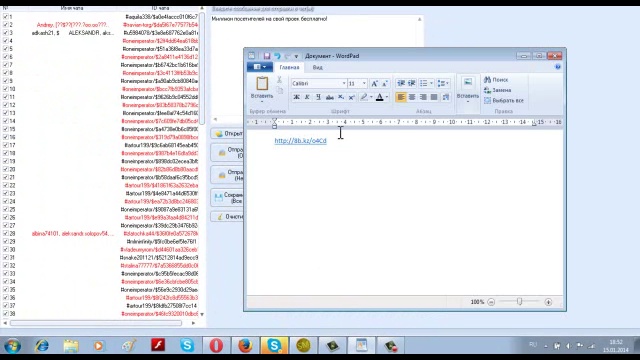This screenshot has width=640, height=360.
Task: Open the Calibri font family dropdown
Action: 344,83
